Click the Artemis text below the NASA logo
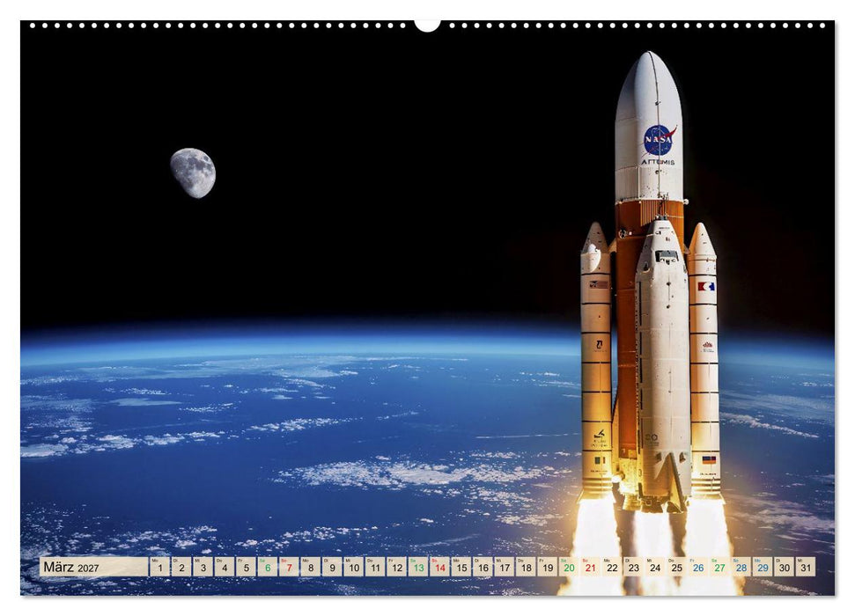Image resolution: width=855 pixels, height=616 pixels. coord(658,163)
